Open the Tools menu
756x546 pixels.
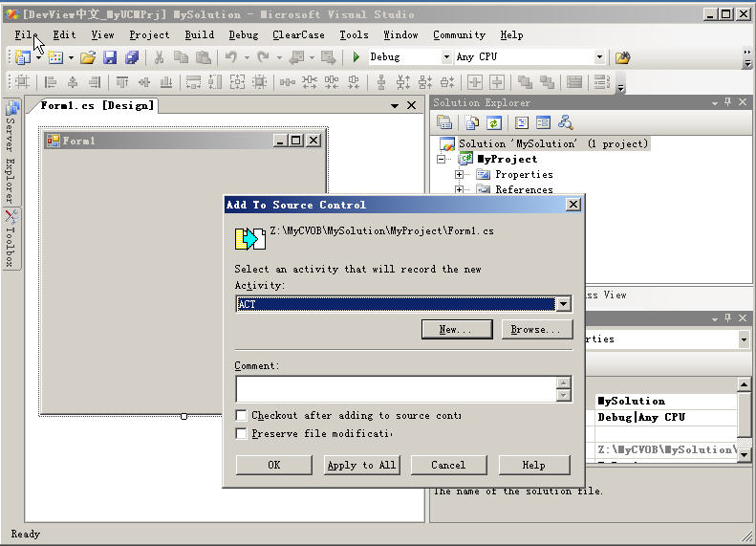(x=354, y=35)
